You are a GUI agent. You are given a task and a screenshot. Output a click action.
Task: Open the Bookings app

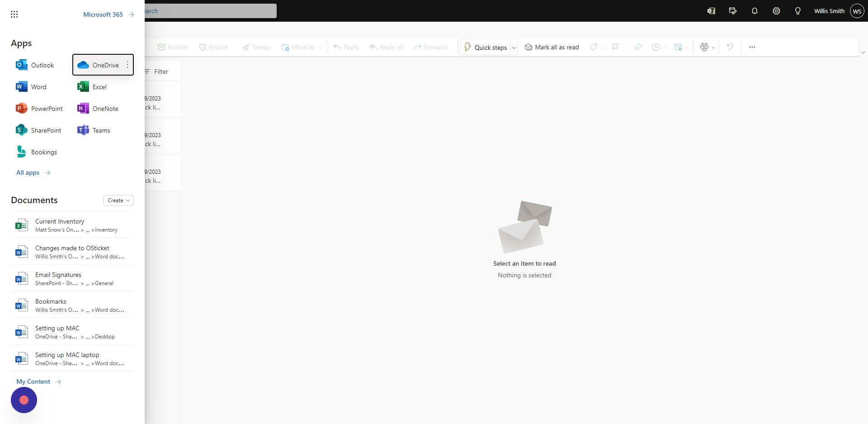[43, 152]
